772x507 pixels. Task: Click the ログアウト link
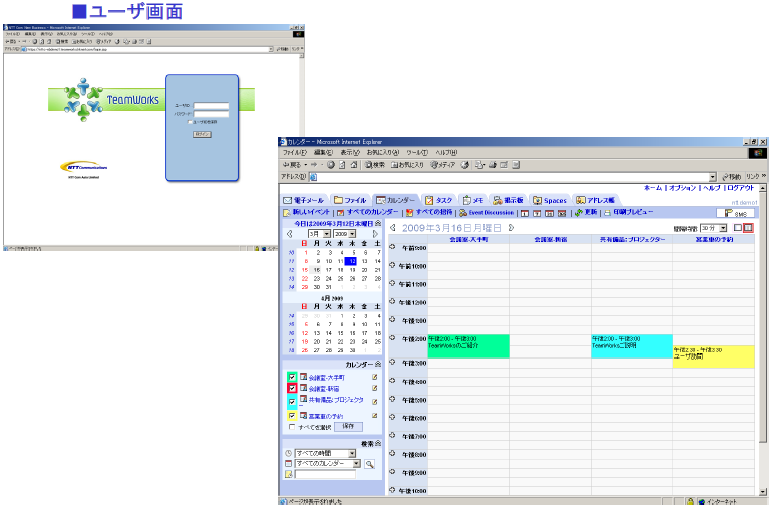click(x=740, y=188)
